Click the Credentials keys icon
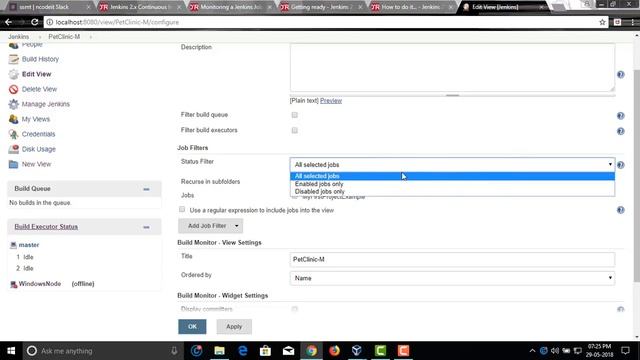Screen dimensions: 640x360 pyautogui.click(x=13, y=134)
